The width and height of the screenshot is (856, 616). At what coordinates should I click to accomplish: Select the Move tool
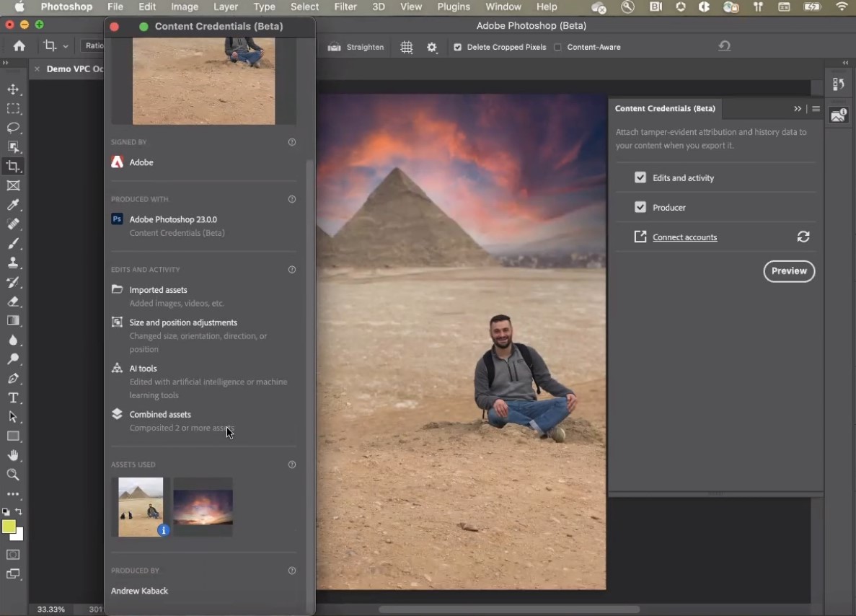(x=13, y=89)
